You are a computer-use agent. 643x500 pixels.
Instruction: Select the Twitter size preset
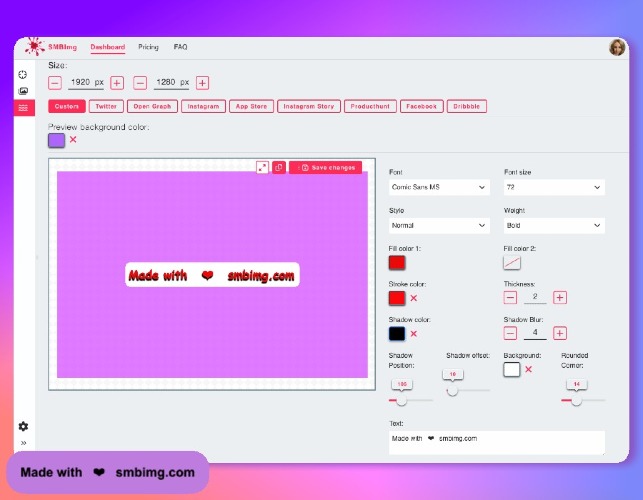pyautogui.click(x=106, y=106)
